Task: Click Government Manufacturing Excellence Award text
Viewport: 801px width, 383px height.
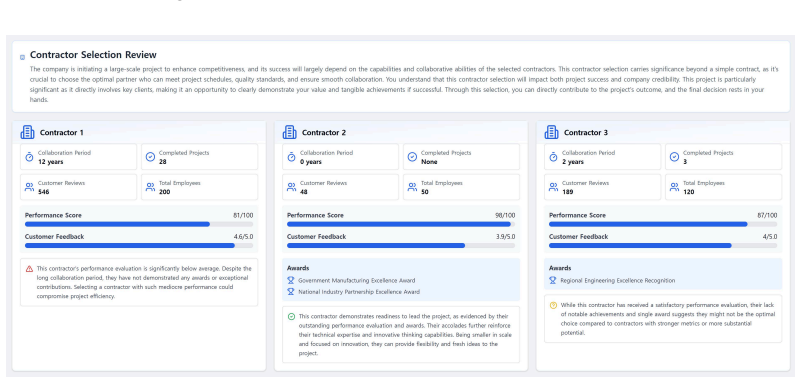Action: point(357,280)
